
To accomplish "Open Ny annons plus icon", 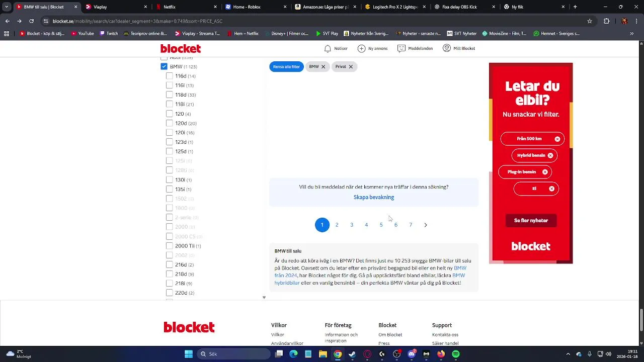I will point(361,48).
